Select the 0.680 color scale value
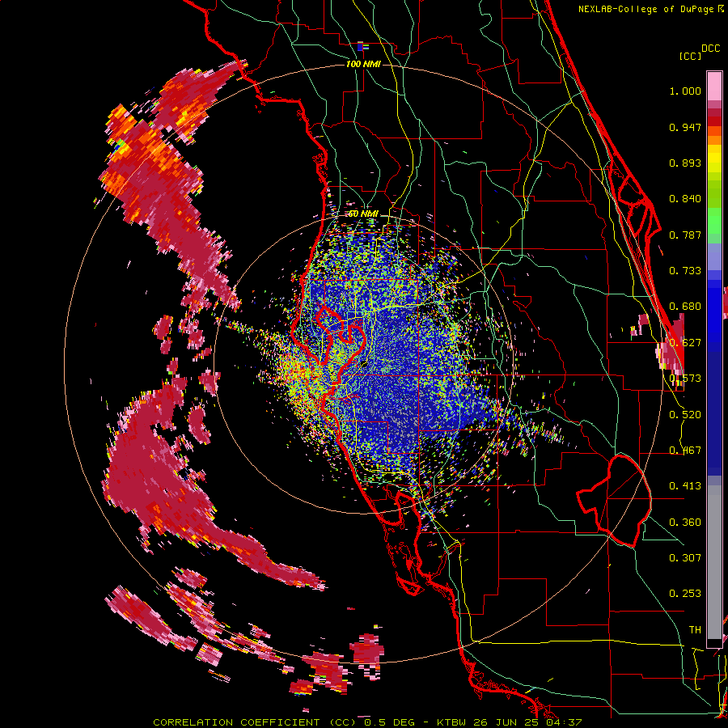Viewport: 728px width, 728px height. click(x=685, y=307)
